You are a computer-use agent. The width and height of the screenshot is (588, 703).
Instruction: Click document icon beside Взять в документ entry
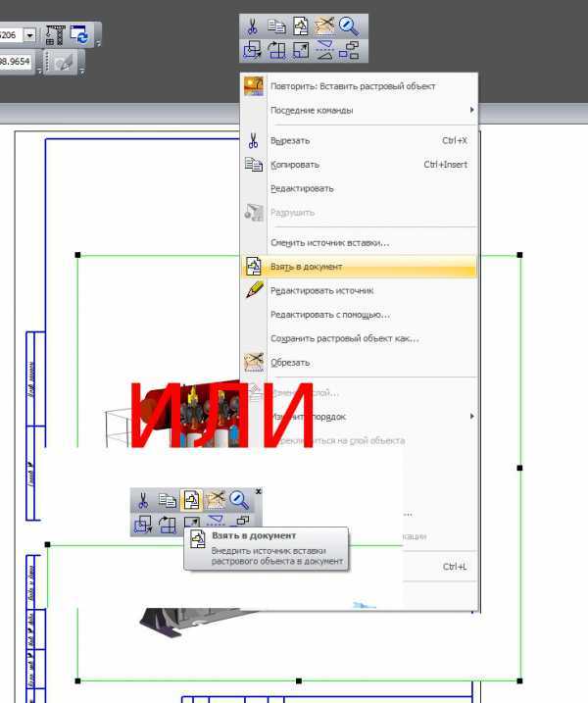pyautogui.click(x=254, y=267)
